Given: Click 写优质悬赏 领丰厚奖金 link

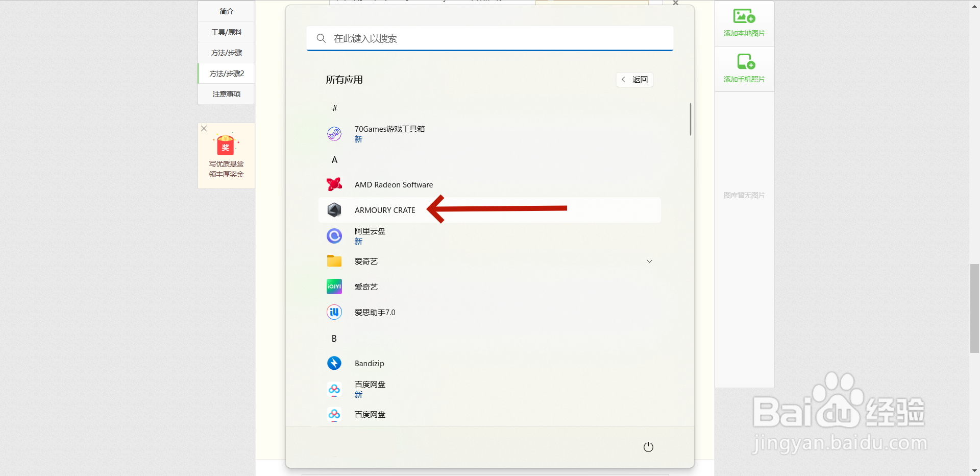Looking at the screenshot, I should (226, 169).
